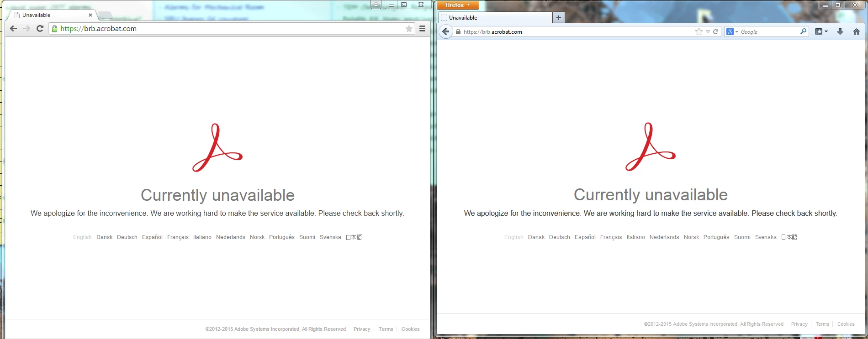
Task: Open Privacy link in the Chrome footer
Action: tap(362, 329)
